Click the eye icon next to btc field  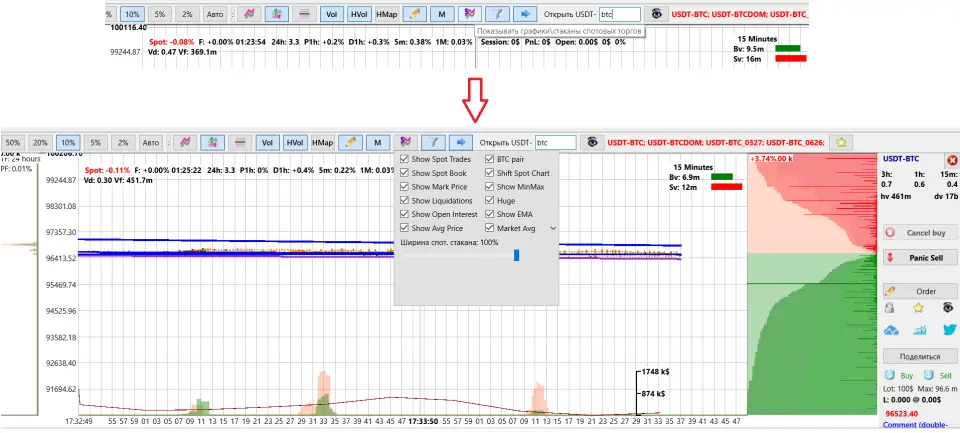point(592,143)
